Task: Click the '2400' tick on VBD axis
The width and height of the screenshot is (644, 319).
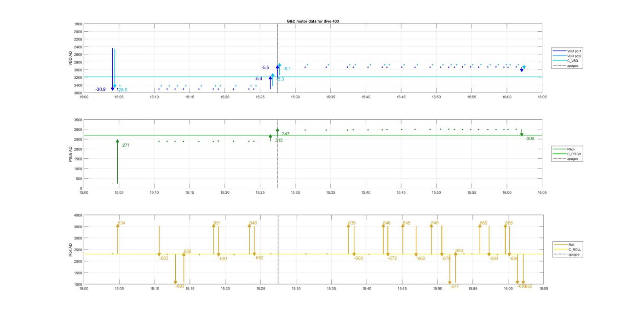Action: (x=78, y=47)
